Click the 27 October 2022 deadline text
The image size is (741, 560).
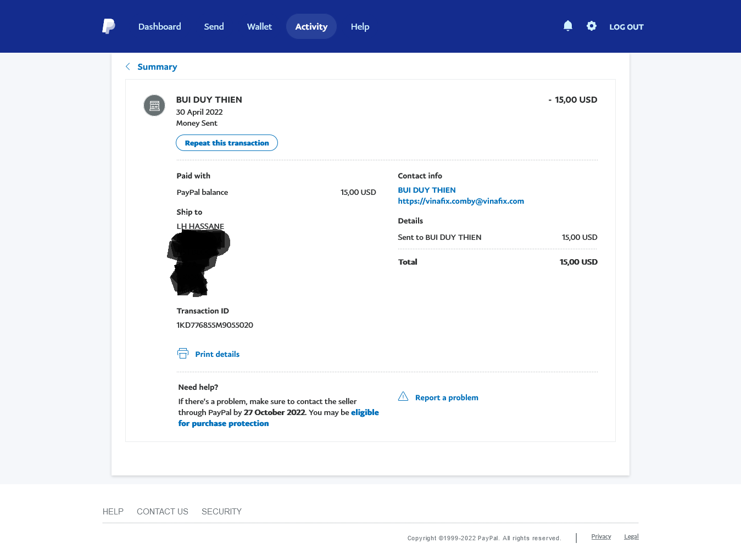tap(275, 412)
